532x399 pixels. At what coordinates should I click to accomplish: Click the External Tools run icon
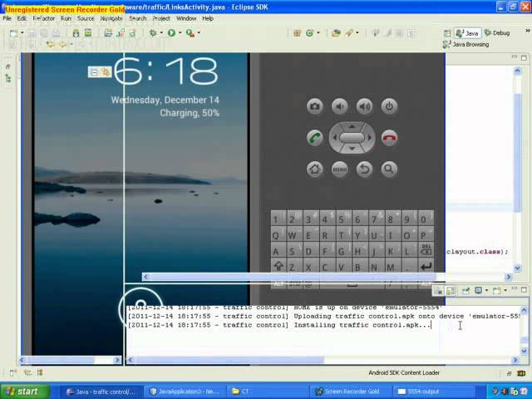pyautogui.click(x=190, y=33)
